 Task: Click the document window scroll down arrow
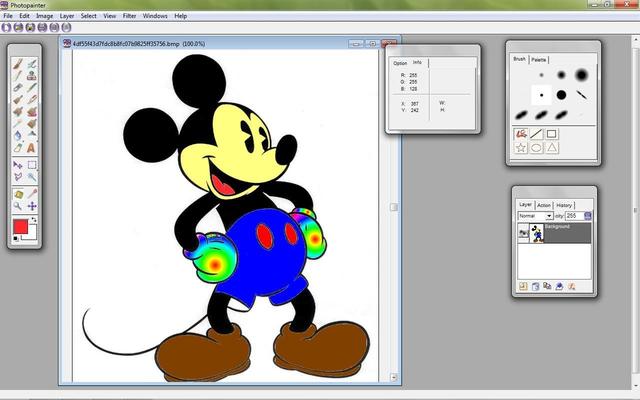coord(393,378)
